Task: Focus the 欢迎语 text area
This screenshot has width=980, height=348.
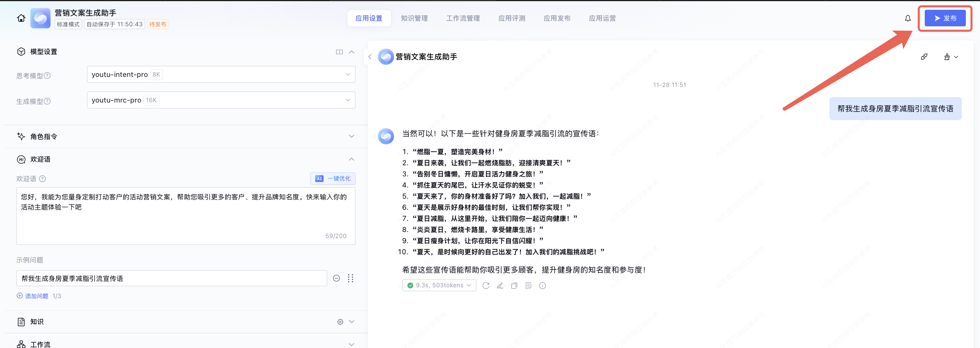Action: pos(186,215)
